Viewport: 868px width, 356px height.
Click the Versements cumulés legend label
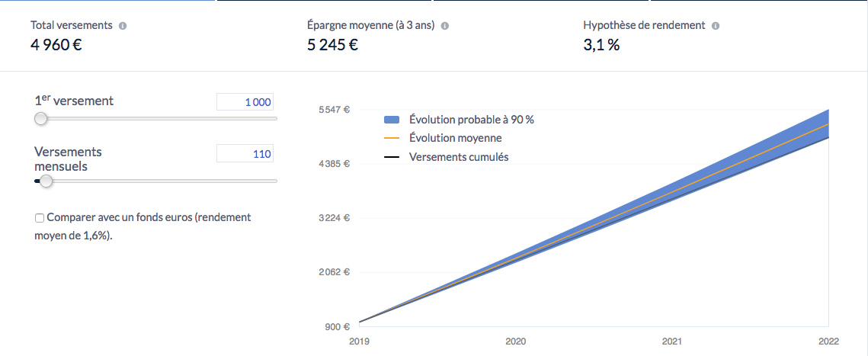click(x=459, y=157)
